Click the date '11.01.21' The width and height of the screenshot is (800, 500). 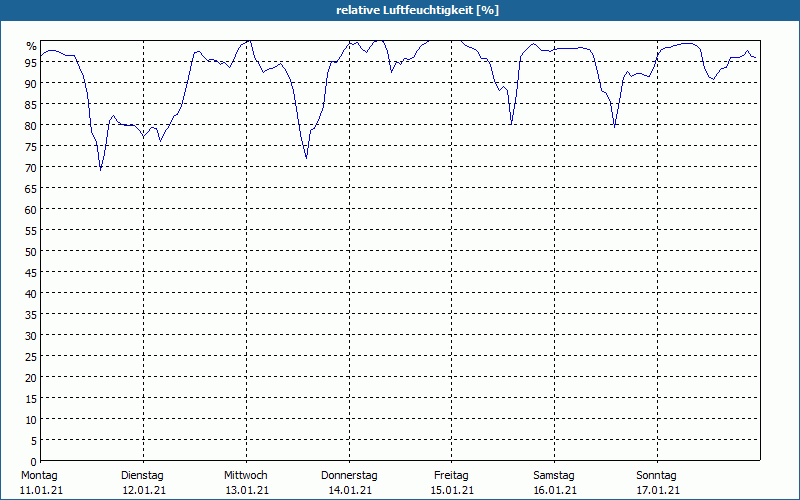(x=41, y=490)
